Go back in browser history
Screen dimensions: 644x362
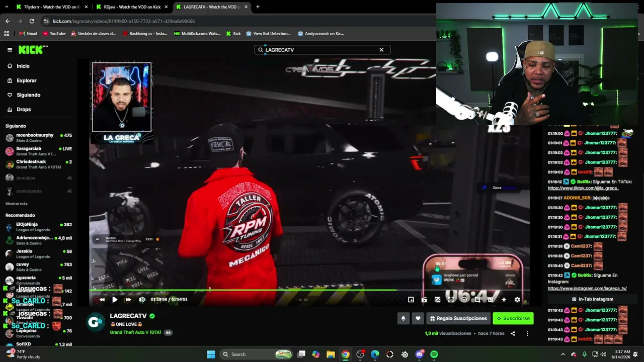click(x=8, y=21)
